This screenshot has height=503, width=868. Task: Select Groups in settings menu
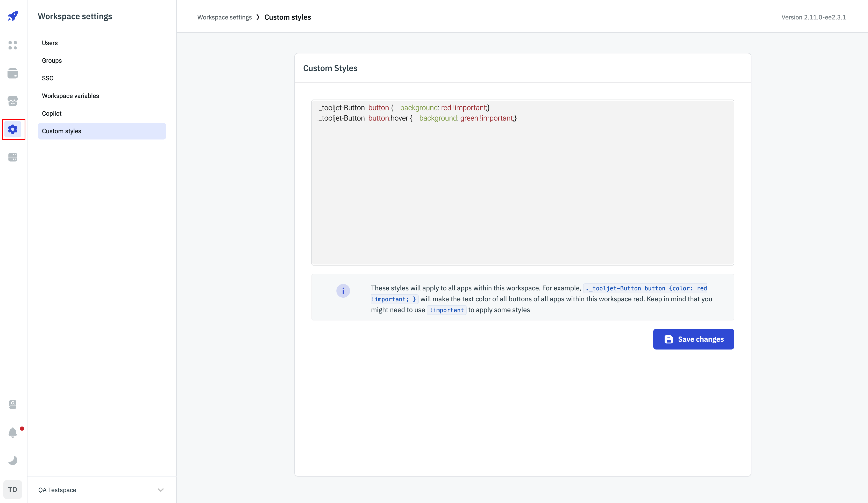[x=52, y=61]
